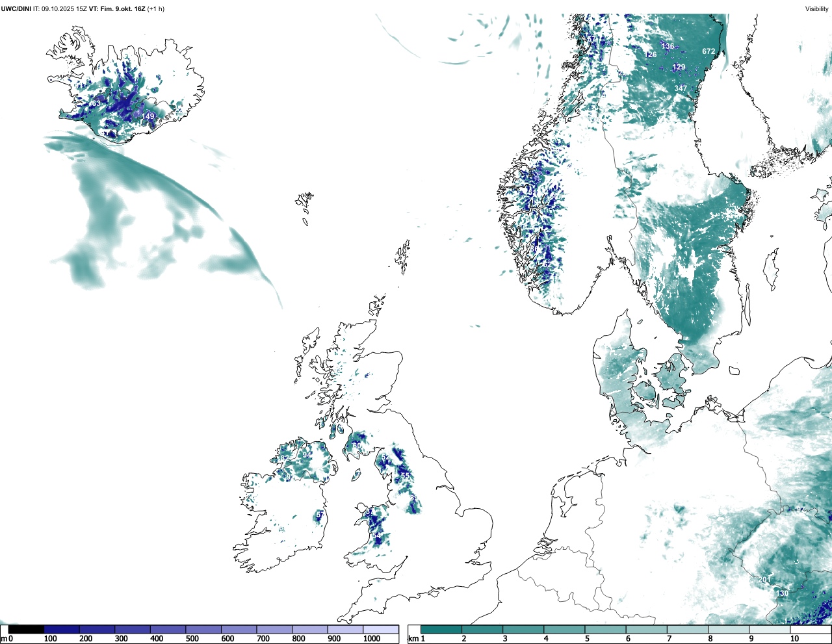Image resolution: width=832 pixels, height=644 pixels.
Task: Click the '5' label on the km scale
Action: (x=587, y=639)
